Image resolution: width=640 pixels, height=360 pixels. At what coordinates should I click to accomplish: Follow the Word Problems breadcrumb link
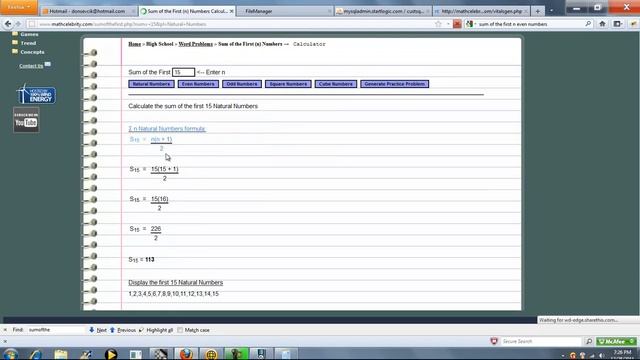point(196,44)
